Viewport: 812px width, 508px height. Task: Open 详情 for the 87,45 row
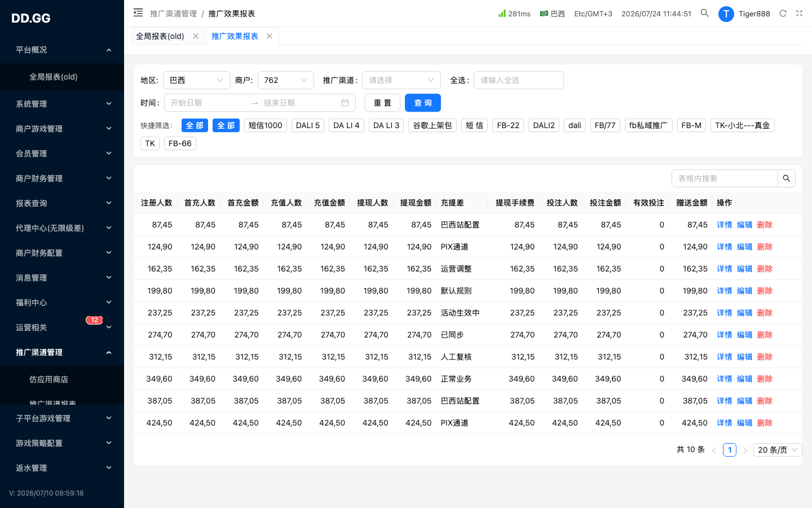pyautogui.click(x=725, y=225)
